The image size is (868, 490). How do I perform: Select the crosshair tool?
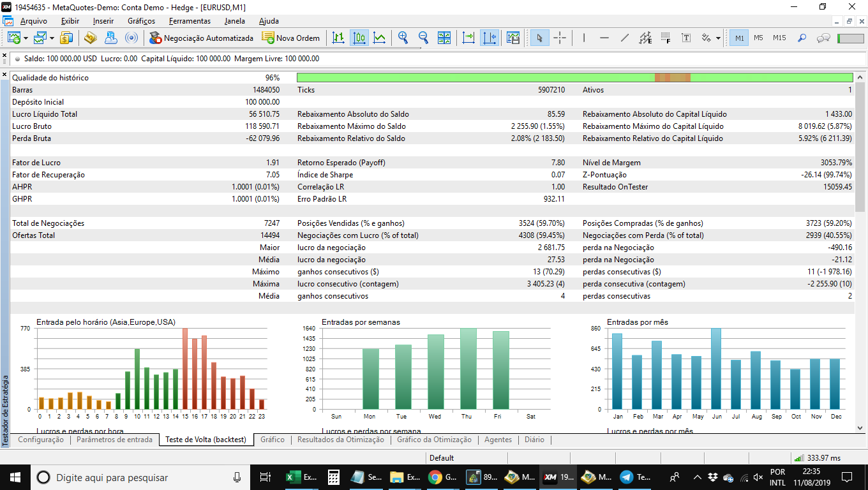pyautogui.click(x=560, y=38)
